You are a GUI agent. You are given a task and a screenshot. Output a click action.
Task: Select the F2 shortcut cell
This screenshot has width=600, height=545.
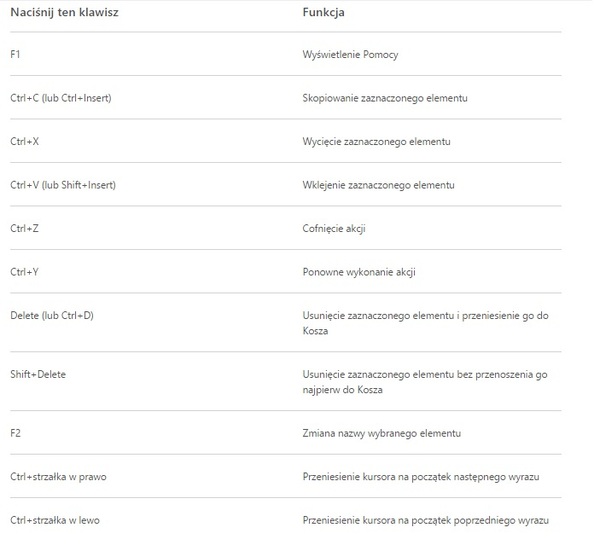click(17, 433)
